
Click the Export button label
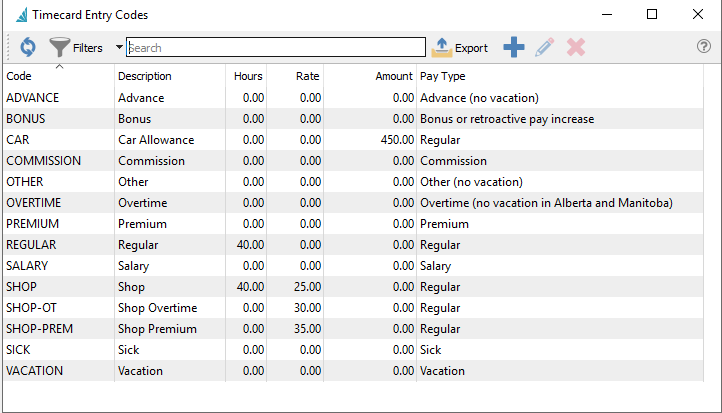click(471, 48)
